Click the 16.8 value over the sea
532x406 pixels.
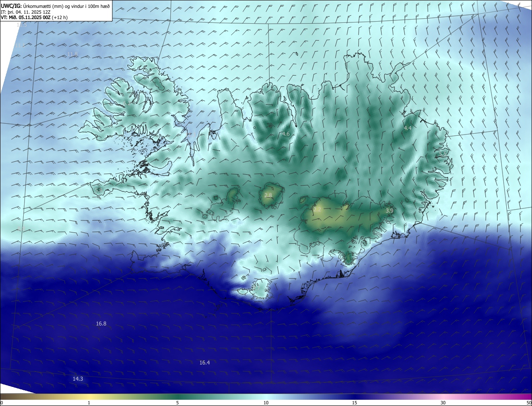[101, 323]
